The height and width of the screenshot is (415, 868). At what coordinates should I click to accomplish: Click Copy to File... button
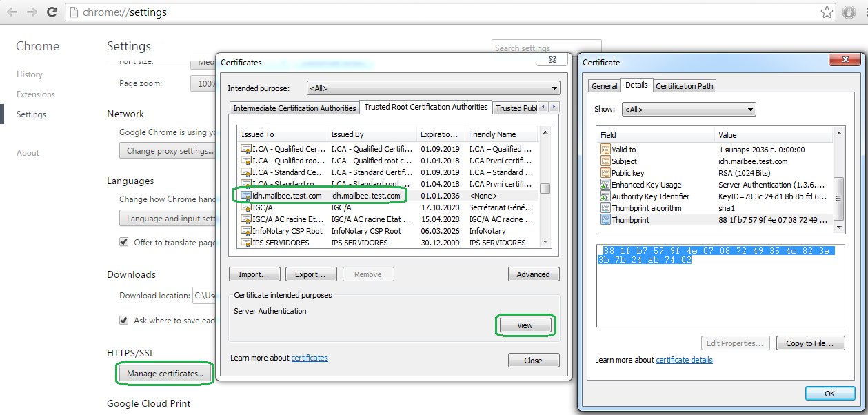(810, 343)
